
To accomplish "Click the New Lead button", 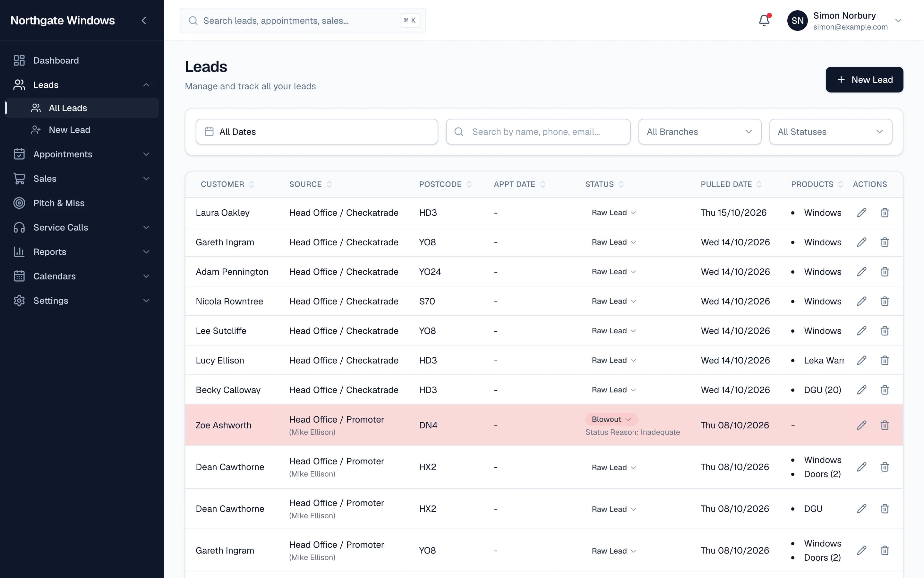I will pos(864,80).
